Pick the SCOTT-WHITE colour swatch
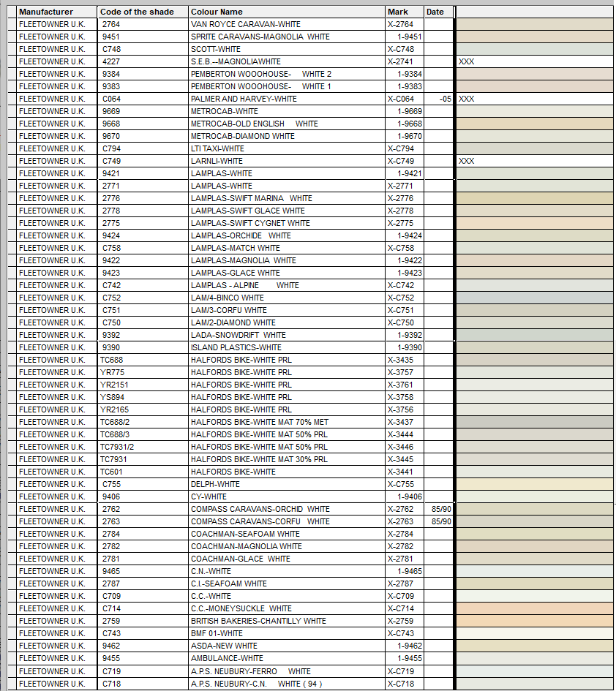The image size is (616, 691). pos(535,49)
